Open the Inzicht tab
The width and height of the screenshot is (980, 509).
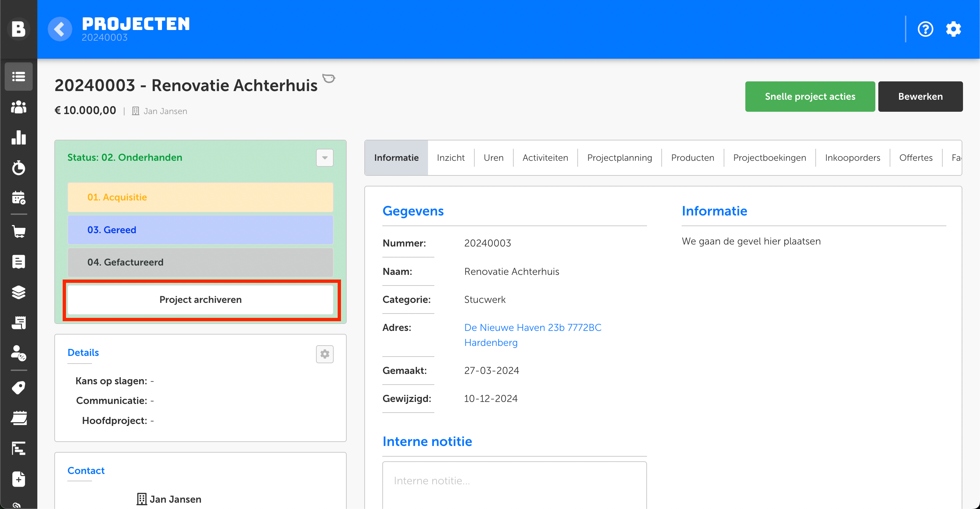pyautogui.click(x=450, y=158)
